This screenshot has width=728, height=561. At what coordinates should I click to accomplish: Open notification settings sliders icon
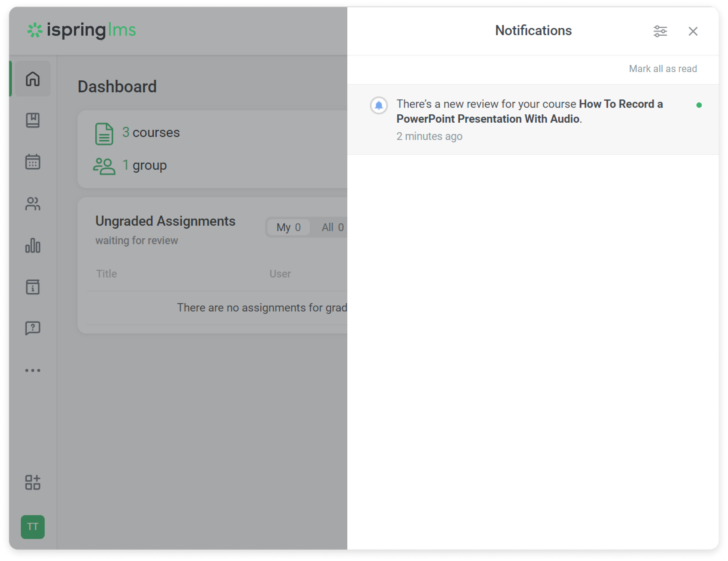(x=660, y=31)
